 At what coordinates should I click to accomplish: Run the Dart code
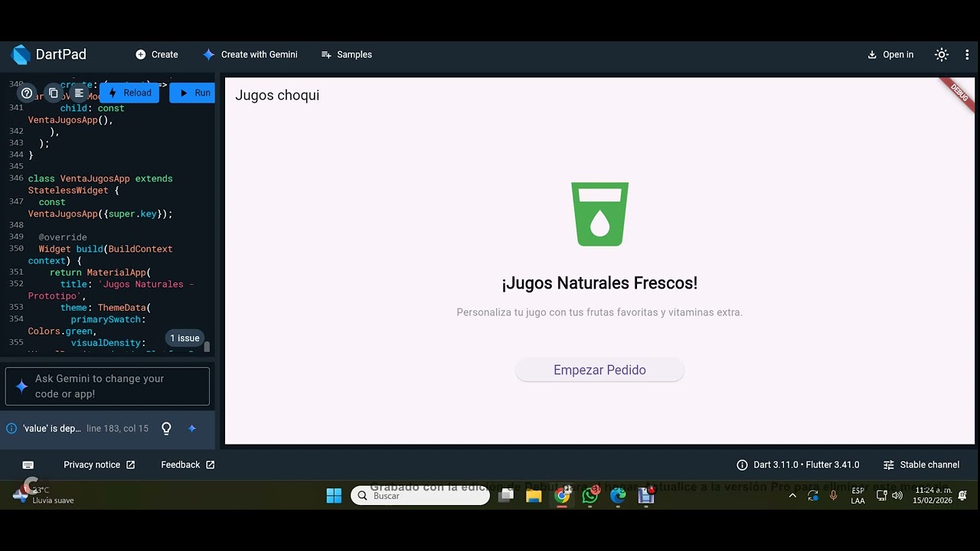point(193,93)
